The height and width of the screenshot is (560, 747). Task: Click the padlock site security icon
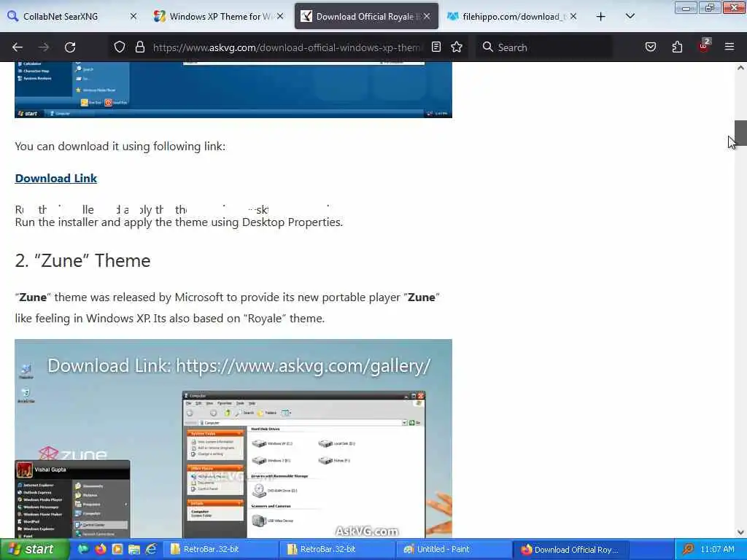click(x=139, y=47)
